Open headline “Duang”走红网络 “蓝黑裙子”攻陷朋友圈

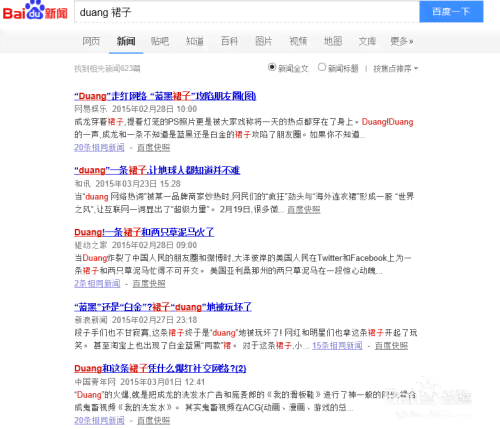(165, 96)
